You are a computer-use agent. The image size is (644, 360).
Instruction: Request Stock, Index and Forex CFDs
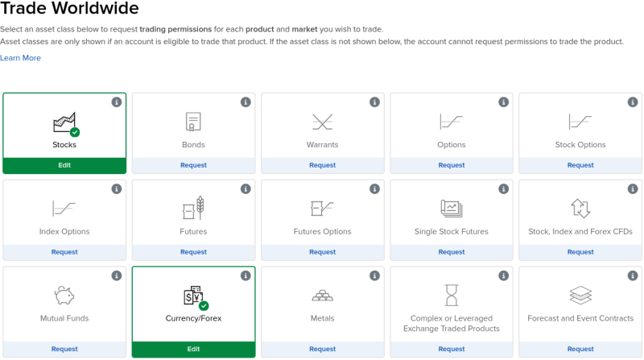click(x=580, y=252)
